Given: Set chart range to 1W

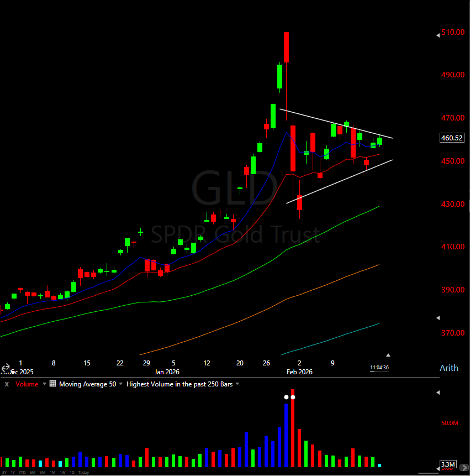Looking at the screenshot, I should click(62, 472).
